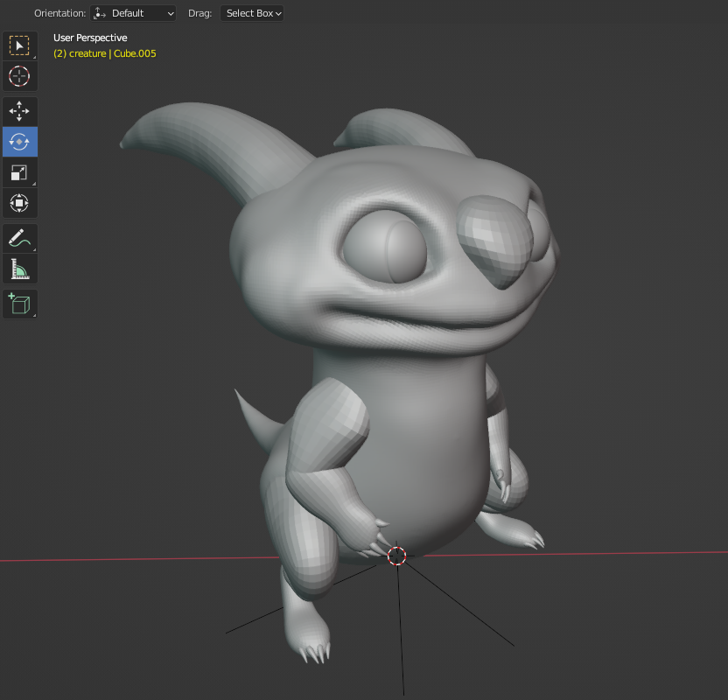This screenshot has width=728, height=700.
Task: Select the Select Box tool
Action: pyautogui.click(x=19, y=46)
